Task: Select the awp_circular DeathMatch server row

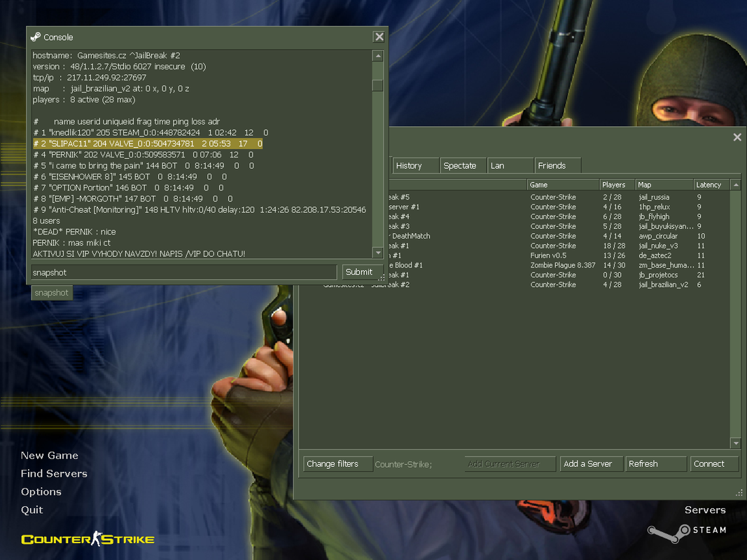Action: pyautogui.click(x=559, y=236)
